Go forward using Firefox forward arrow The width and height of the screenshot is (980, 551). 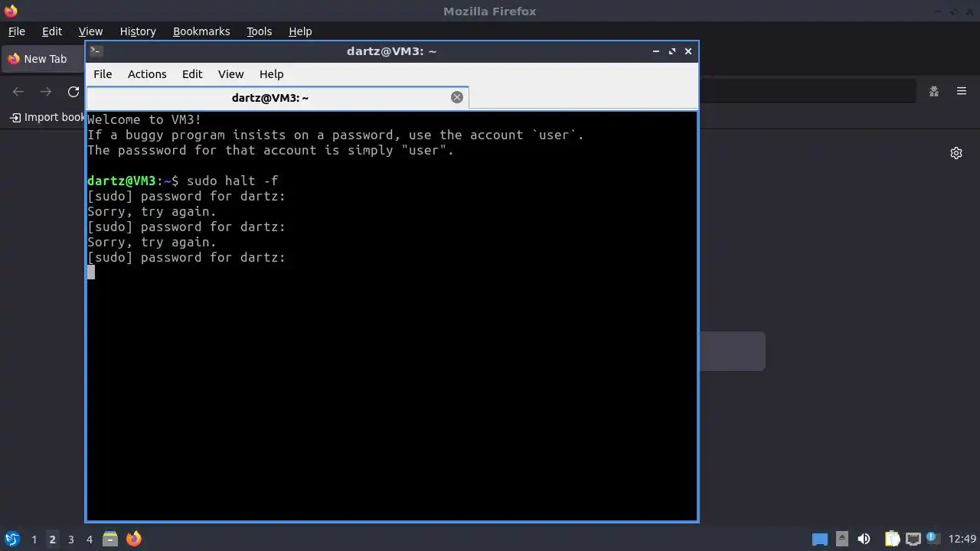point(46,92)
